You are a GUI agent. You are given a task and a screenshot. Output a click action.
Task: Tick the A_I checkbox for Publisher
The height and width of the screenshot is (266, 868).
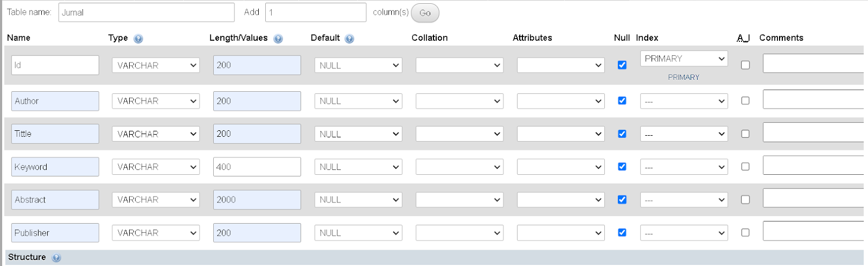pyautogui.click(x=745, y=232)
